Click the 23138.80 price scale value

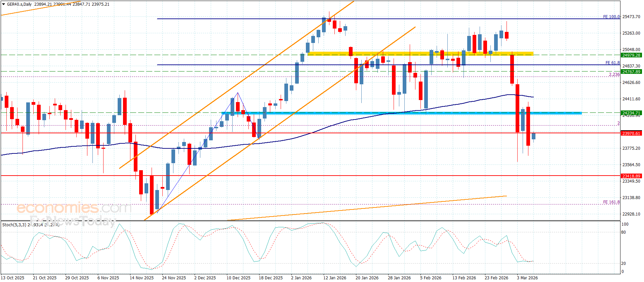coord(631,198)
